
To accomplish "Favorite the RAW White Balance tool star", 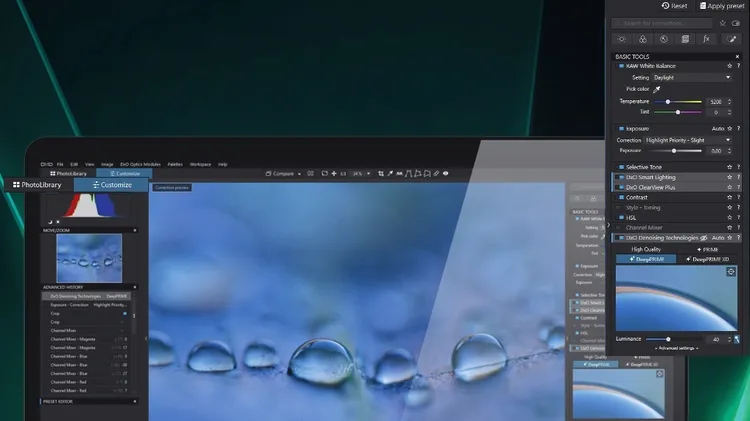I will (729, 66).
